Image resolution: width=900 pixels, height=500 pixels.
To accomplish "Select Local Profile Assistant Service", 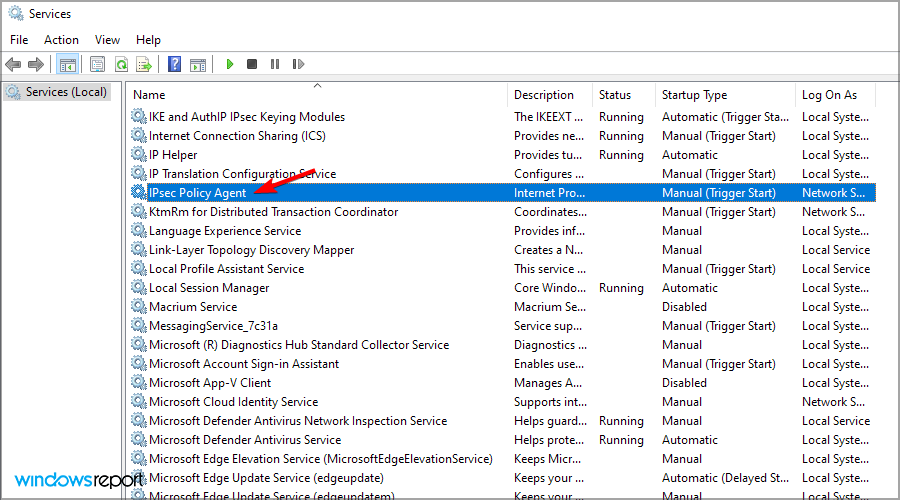I will pyautogui.click(x=226, y=269).
